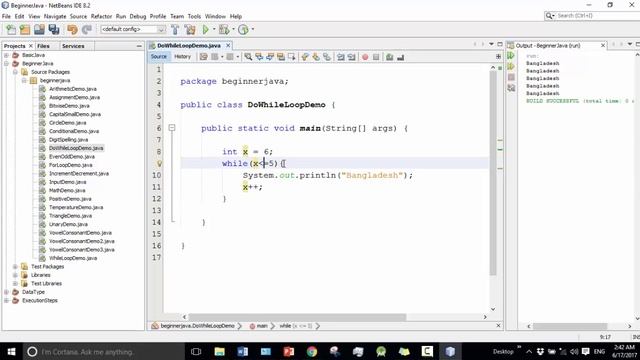Click the editor horizontal scrollbar
Screen dimensions: 640x360
(x=297, y=317)
